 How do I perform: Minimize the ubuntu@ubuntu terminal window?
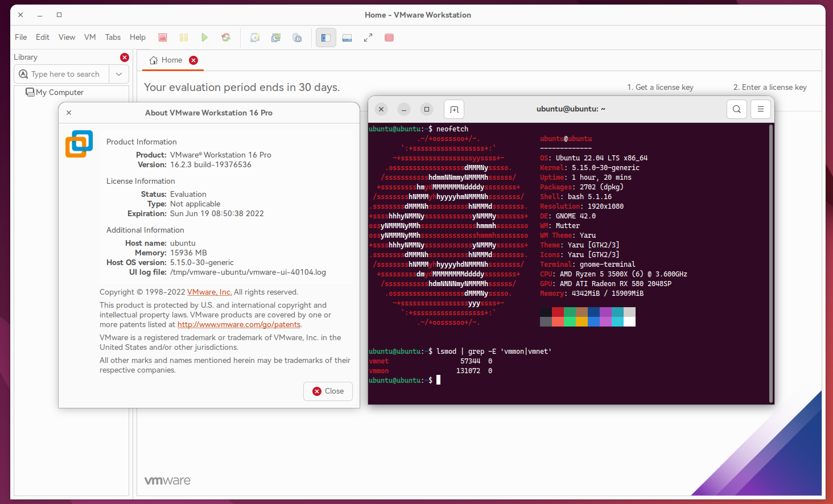point(404,109)
